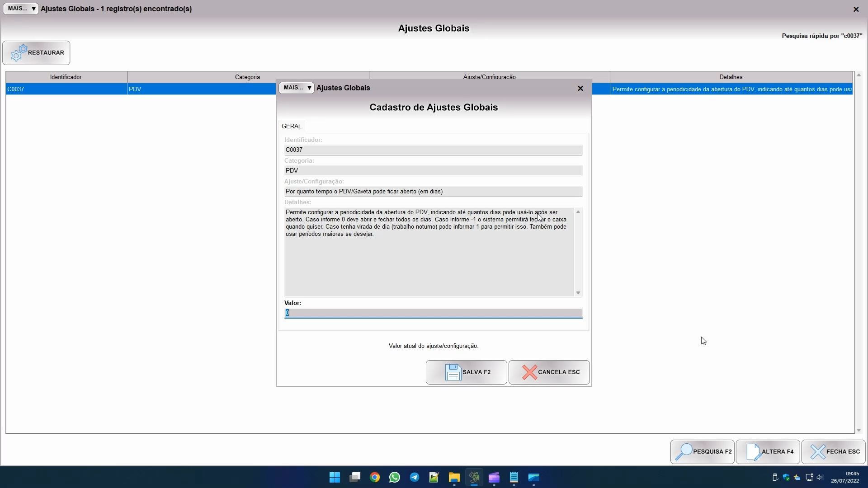Click the Altera F4 edit button
This screenshot has width=868, height=488.
pos(768,451)
